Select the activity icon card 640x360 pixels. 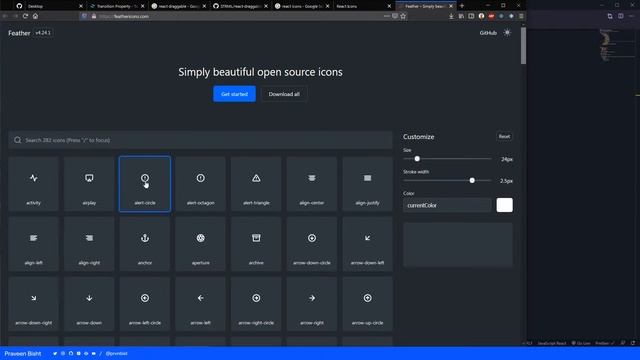point(33,184)
